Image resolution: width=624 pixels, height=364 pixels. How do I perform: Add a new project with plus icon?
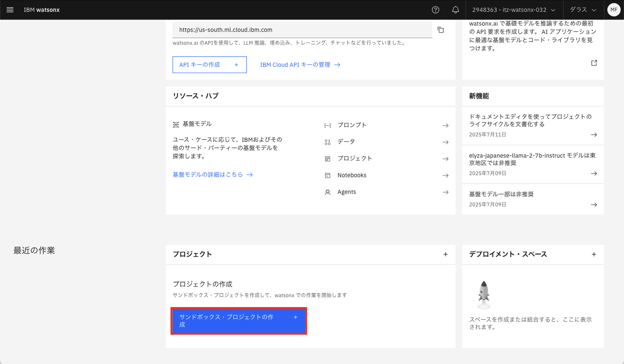pyautogui.click(x=445, y=254)
